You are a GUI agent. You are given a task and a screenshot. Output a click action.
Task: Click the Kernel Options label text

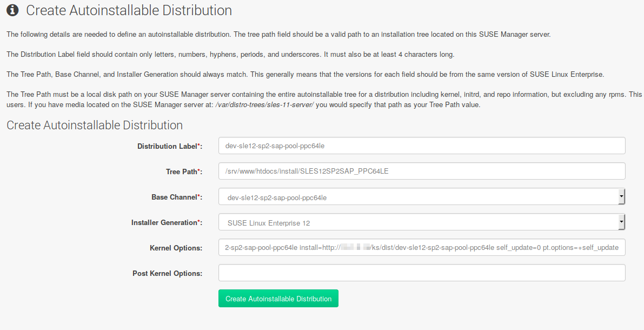[x=174, y=248]
